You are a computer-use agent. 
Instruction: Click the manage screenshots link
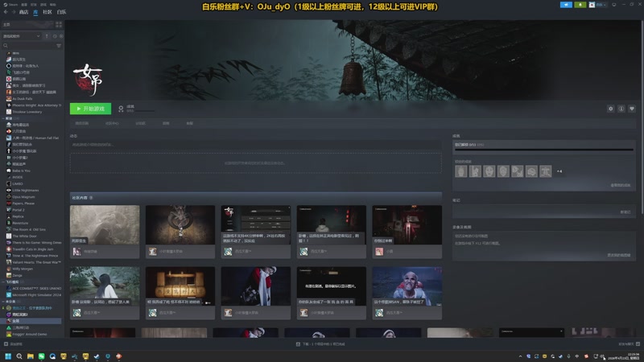619,255
